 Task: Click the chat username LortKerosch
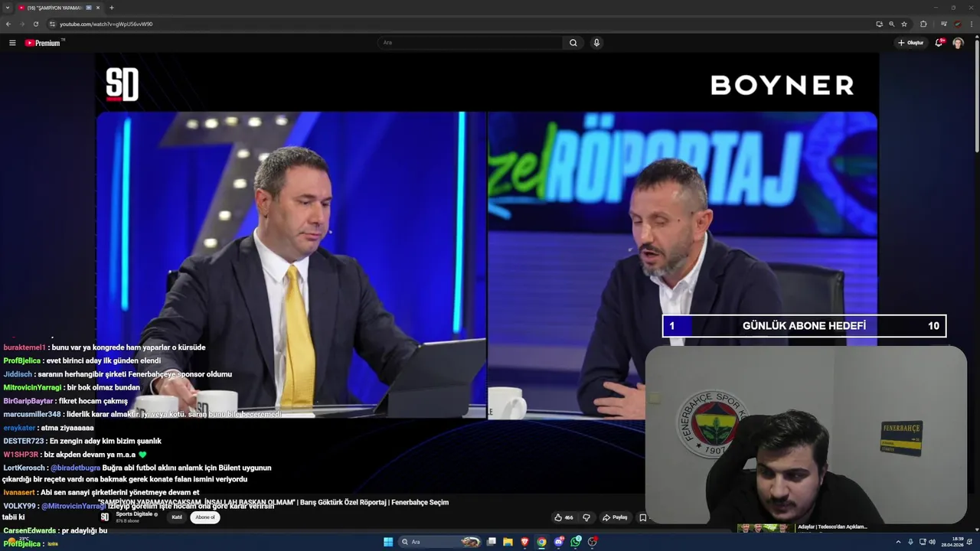click(24, 468)
